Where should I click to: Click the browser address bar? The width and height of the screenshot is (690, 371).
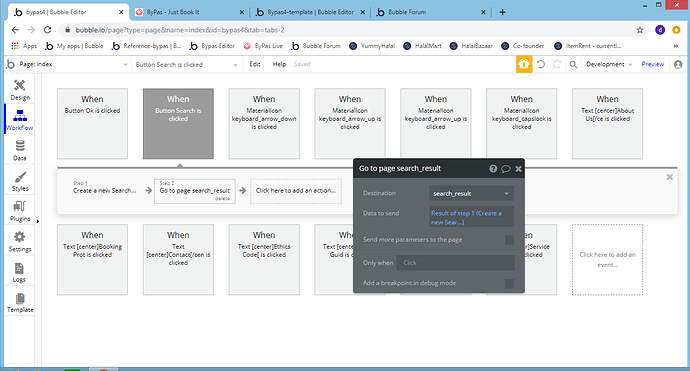point(348,30)
